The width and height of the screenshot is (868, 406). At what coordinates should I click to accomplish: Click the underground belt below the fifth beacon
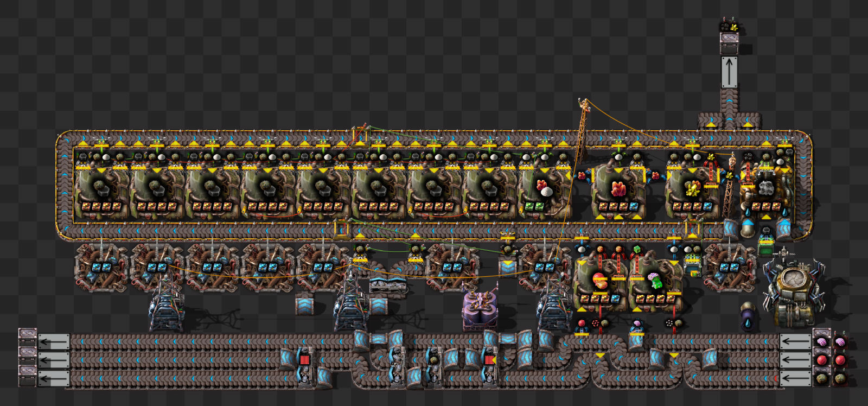click(x=304, y=304)
